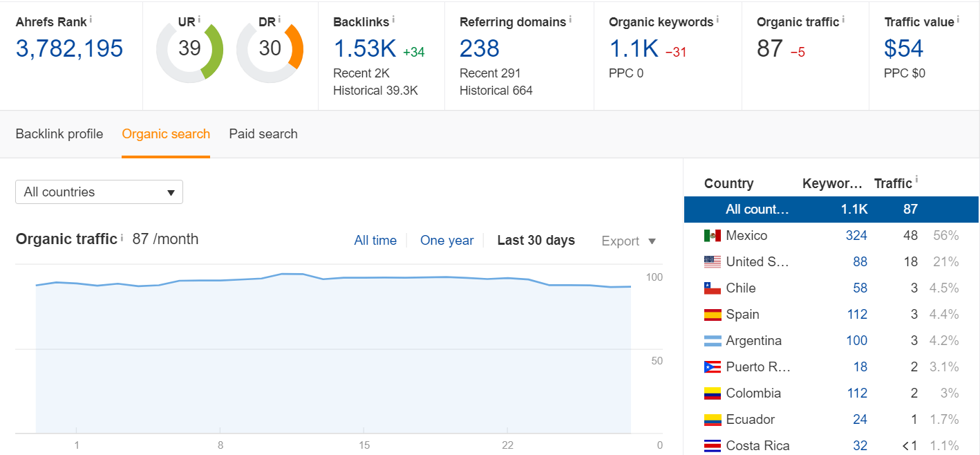Click the info icon by Traffic column header
Viewport: 980px width, 455px height.
click(x=916, y=180)
